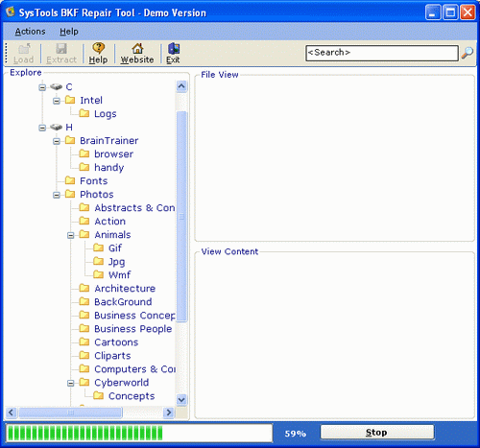Open the Website home toolbar icon

point(137,49)
